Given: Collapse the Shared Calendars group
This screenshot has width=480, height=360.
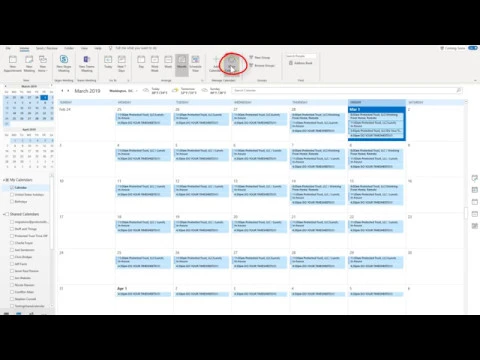Looking at the screenshot, I should tap(4, 214).
